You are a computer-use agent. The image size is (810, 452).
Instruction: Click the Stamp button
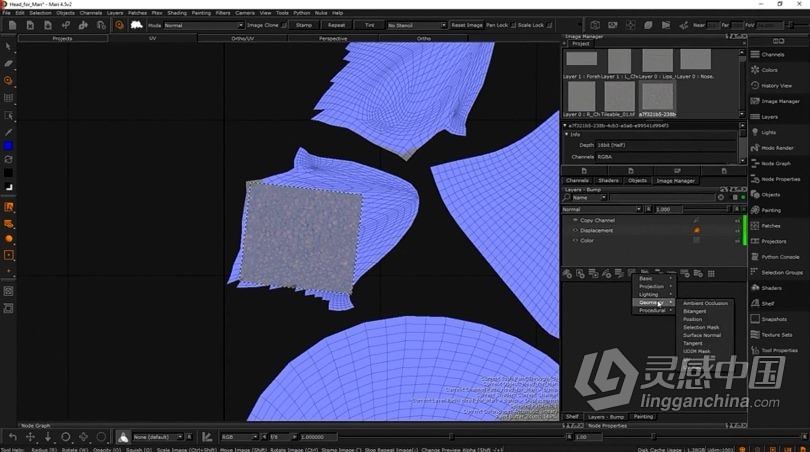click(x=304, y=25)
